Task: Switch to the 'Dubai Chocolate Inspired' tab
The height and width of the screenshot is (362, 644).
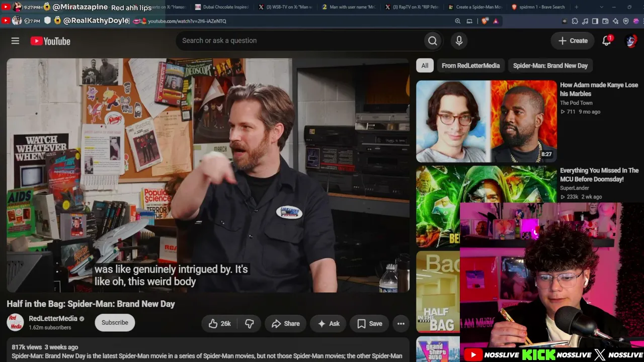Action: pos(221,7)
